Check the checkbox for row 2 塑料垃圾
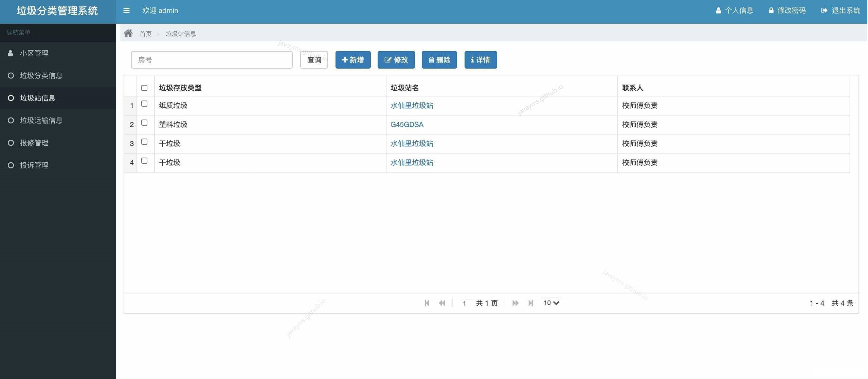This screenshot has width=868, height=379. [x=144, y=123]
